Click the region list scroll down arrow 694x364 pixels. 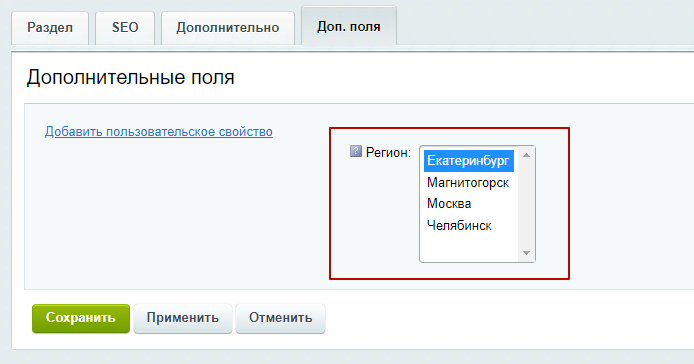pos(526,253)
